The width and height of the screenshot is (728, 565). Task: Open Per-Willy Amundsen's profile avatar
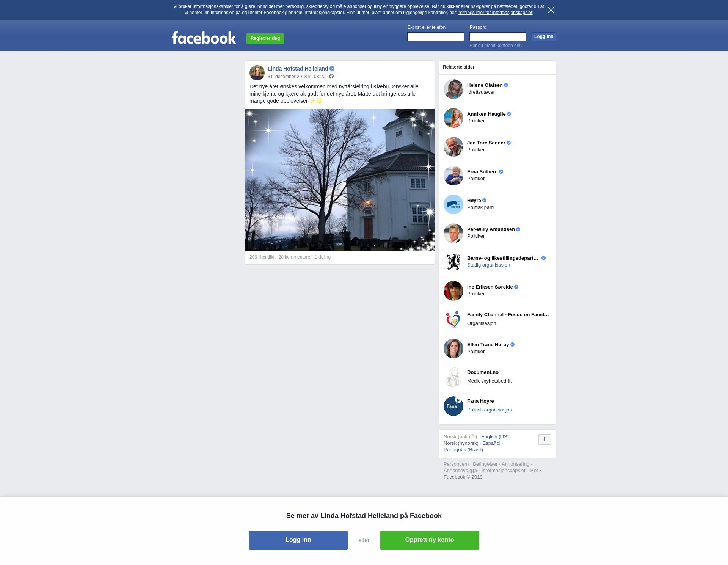[453, 233]
